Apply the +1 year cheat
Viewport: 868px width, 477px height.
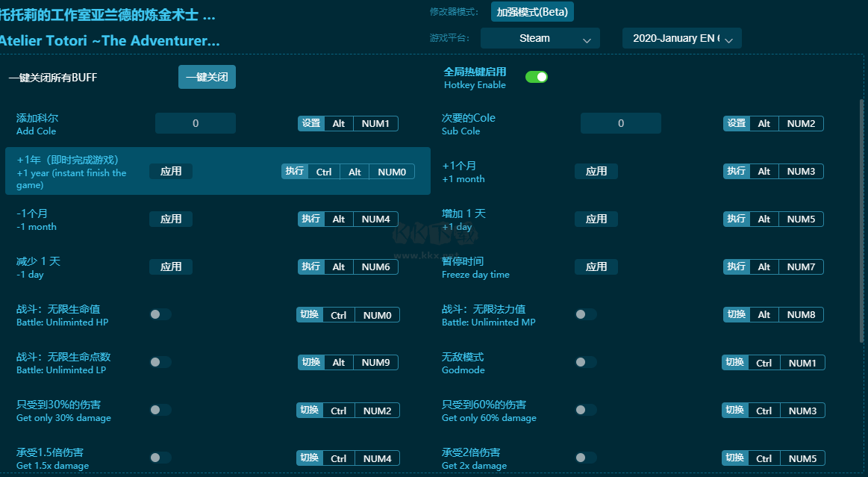(x=170, y=172)
